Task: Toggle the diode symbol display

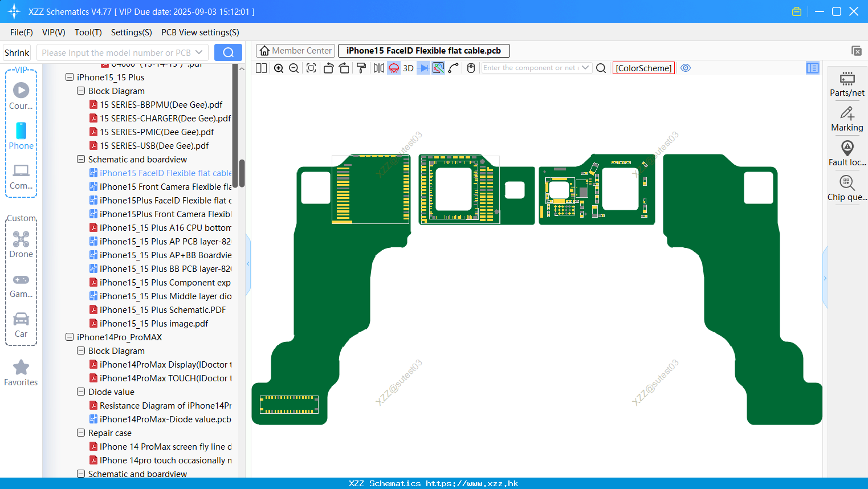Action: click(x=423, y=68)
